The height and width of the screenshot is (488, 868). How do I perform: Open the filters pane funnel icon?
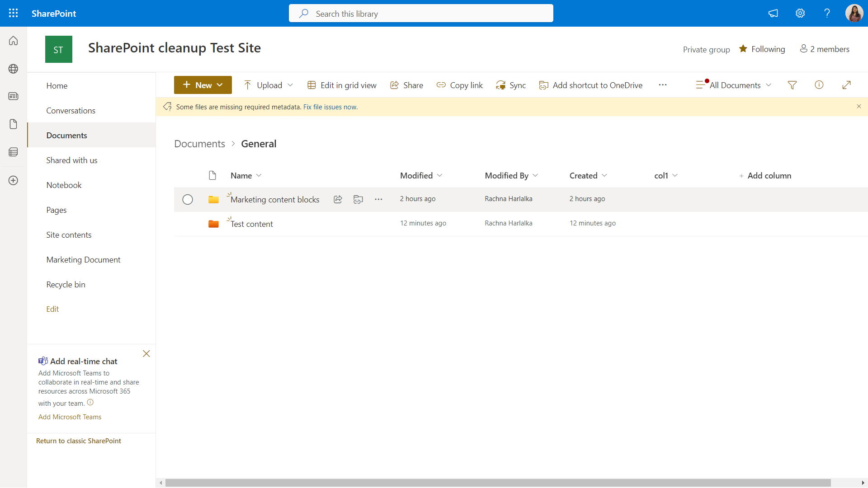(792, 85)
